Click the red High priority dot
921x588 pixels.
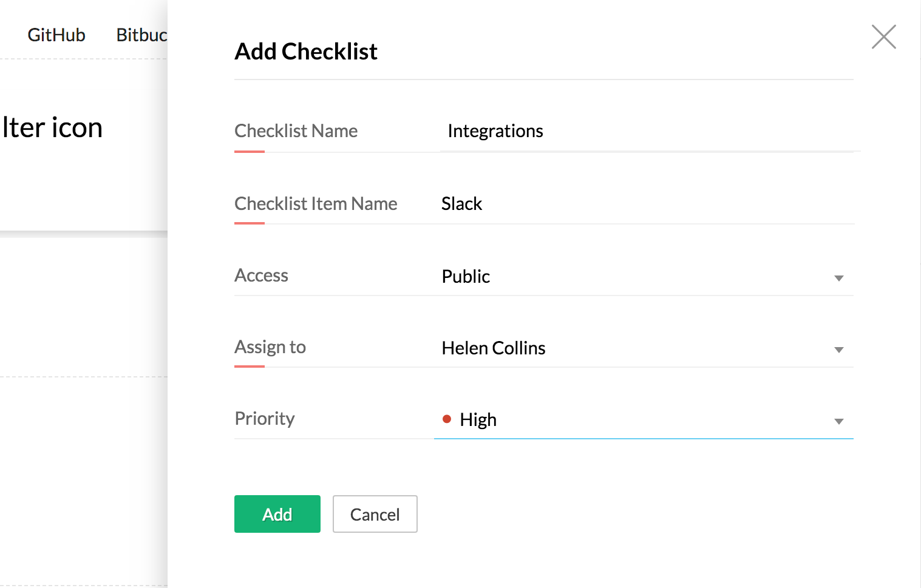(447, 419)
